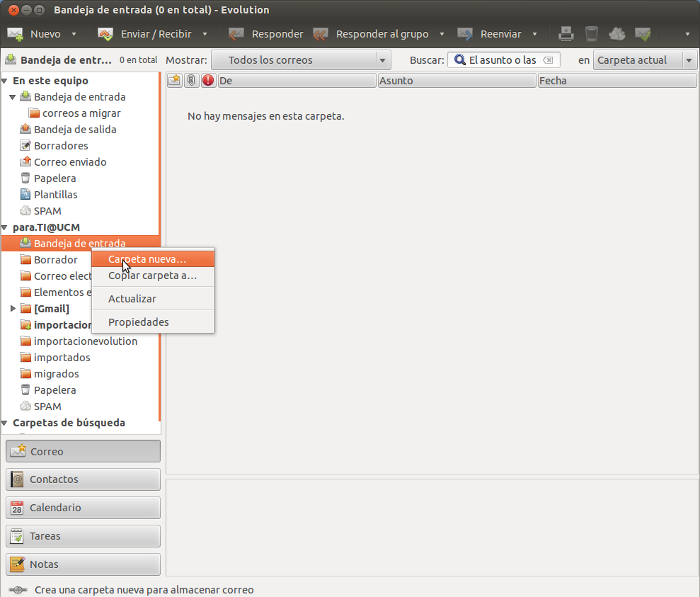Switch to the Correo view
Viewport: 700px width, 597px height.
pos(83,451)
